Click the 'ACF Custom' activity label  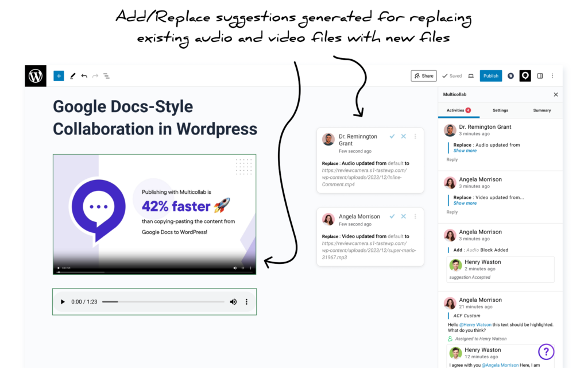click(466, 316)
